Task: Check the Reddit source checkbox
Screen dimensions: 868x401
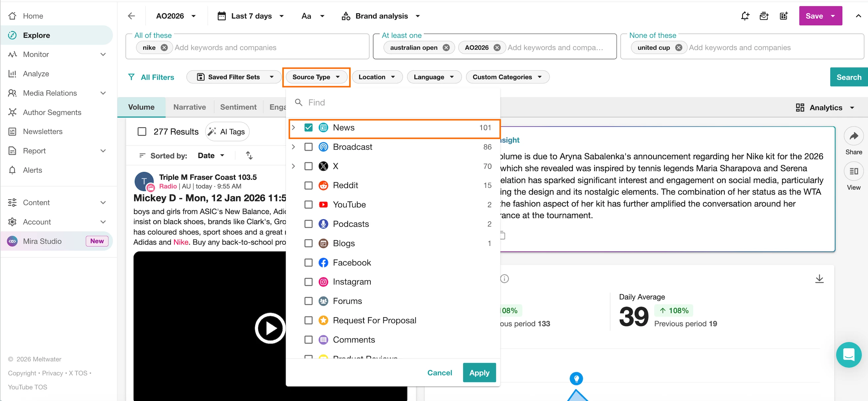Action: coord(308,186)
